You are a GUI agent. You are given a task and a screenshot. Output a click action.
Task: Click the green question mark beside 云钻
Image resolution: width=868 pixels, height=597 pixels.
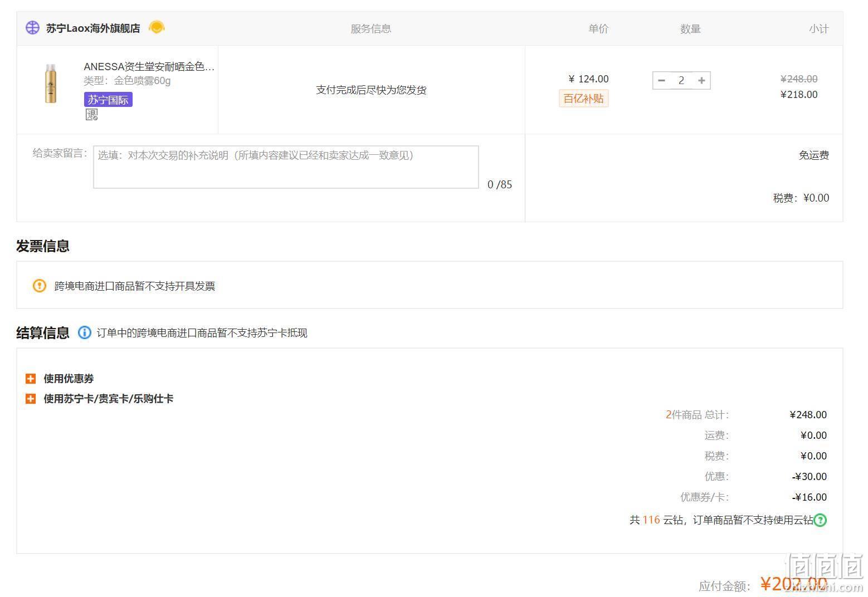point(820,520)
